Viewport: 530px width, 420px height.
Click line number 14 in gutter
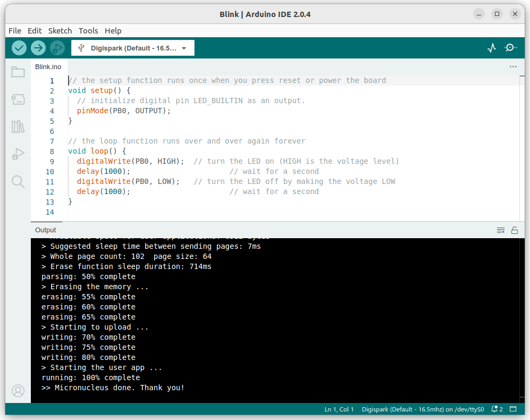[x=49, y=212]
